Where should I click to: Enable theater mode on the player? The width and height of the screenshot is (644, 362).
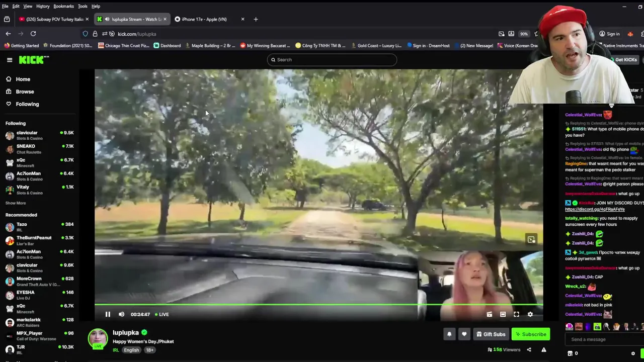pyautogui.click(x=503, y=314)
